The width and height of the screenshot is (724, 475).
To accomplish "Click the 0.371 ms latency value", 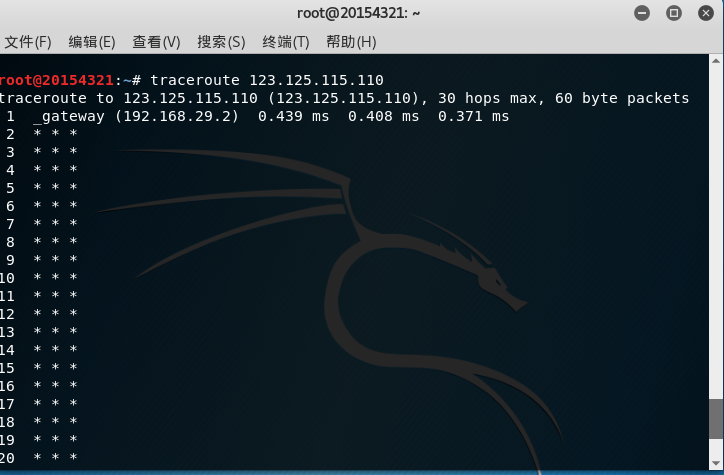I will tap(473, 116).
